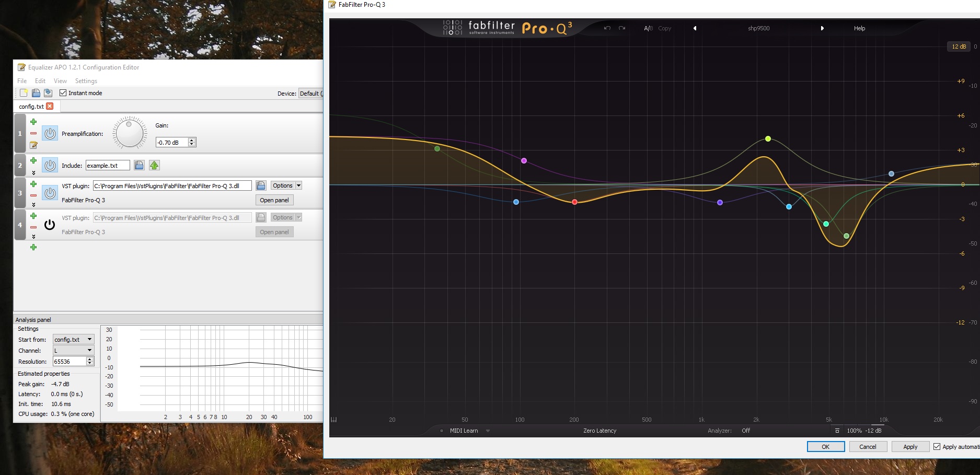Go to the previous preset in Pro-Q 3
This screenshot has height=475, width=980.
pyautogui.click(x=695, y=28)
